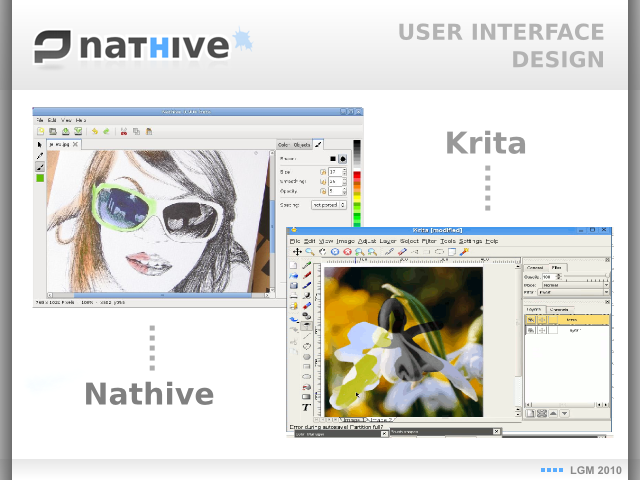Image resolution: width=640 pixels, height=480 pixels.
Task: Click Nathive's Save As toolbar icon
Action: click(78, 131)
